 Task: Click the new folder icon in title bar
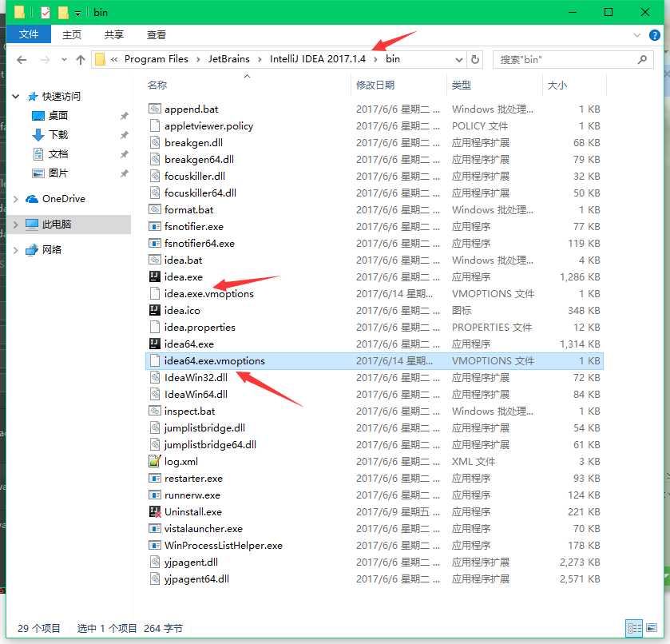(63, 13)
